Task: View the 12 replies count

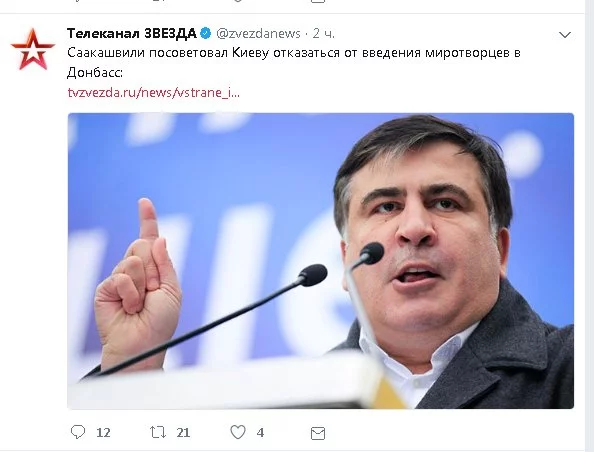Action: (103, 433)
